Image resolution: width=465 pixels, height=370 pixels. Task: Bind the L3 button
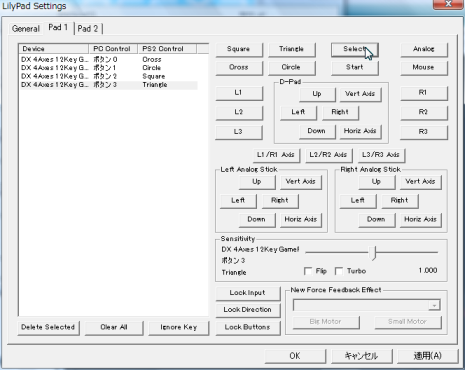coord(239,132)
